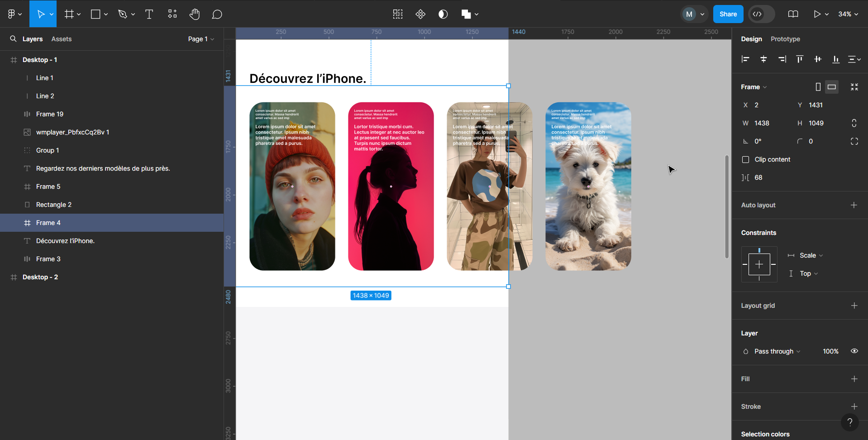The image size is (868, 440).
Task: Click the Boolean groups icon
Action: [x=466, y=14]
